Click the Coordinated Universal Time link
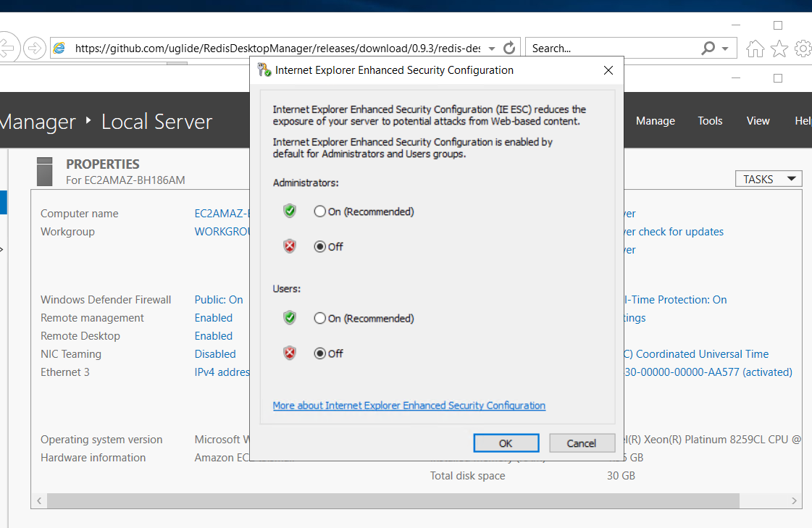Image resolution: width=812 pixels, height=528 pixels. click(x=697, y=354)
